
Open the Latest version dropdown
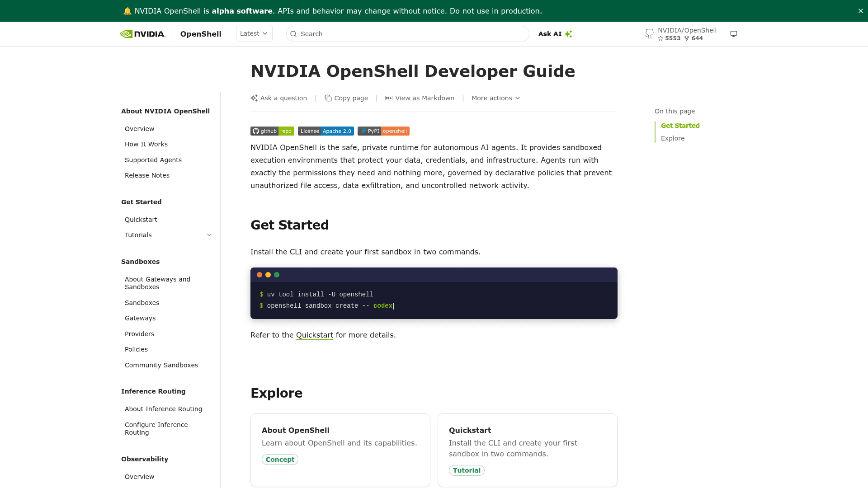pyautogui.click(x=254, y=33)
